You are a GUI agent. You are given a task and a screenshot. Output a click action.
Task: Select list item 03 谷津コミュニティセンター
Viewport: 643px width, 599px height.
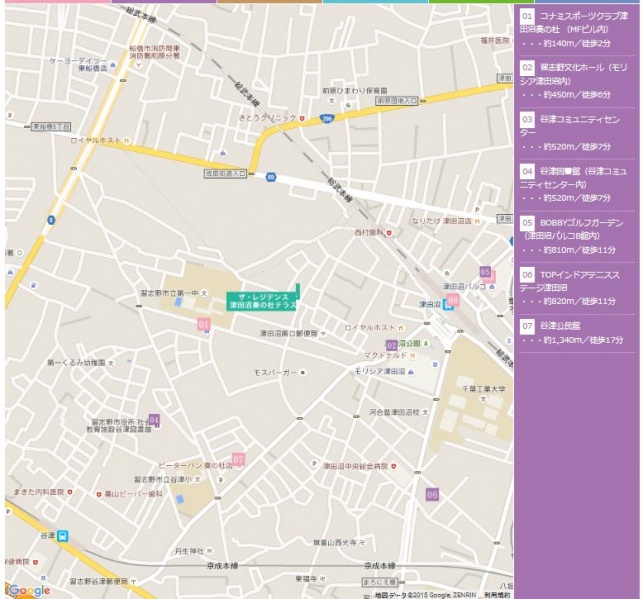(575, 132)
